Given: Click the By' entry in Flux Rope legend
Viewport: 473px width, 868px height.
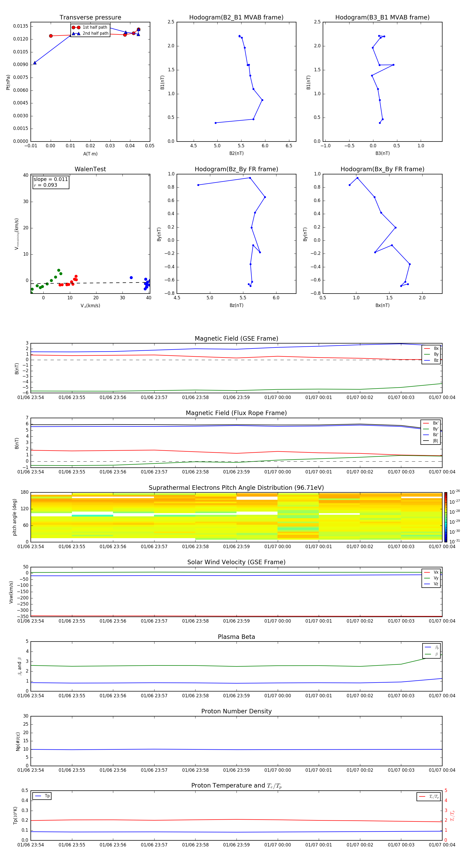Looking at the screenshot, I should pos(431,429).
